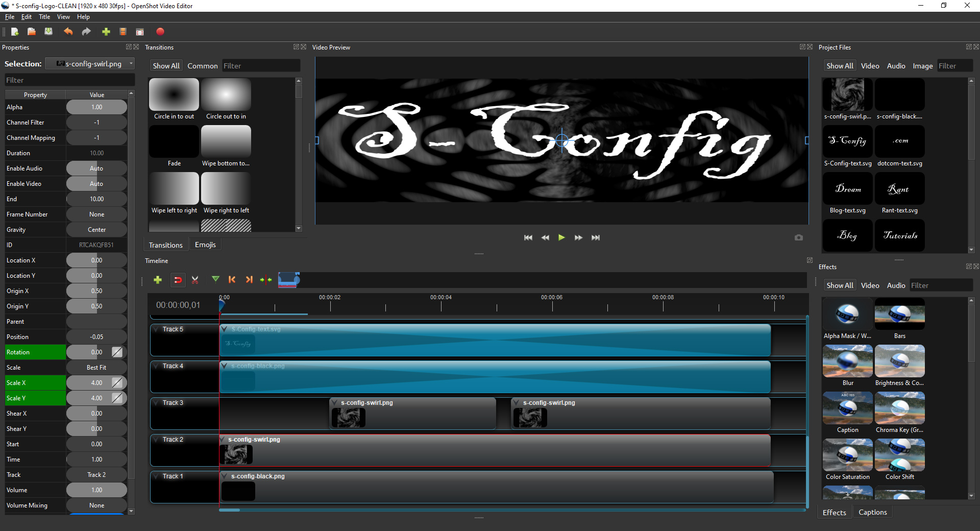
Task: Open the Scale Y keyframe curve icon
Action: pyautogui.click(x=117, y=398)
